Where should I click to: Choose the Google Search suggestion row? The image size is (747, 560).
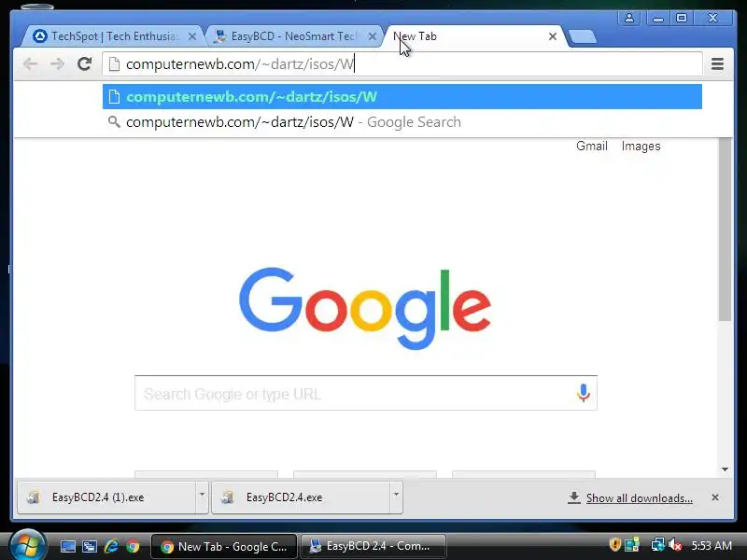(x=402, y=122)
